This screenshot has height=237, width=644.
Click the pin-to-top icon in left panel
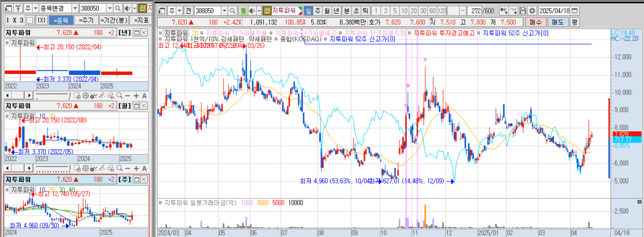[x=18, y=8]
